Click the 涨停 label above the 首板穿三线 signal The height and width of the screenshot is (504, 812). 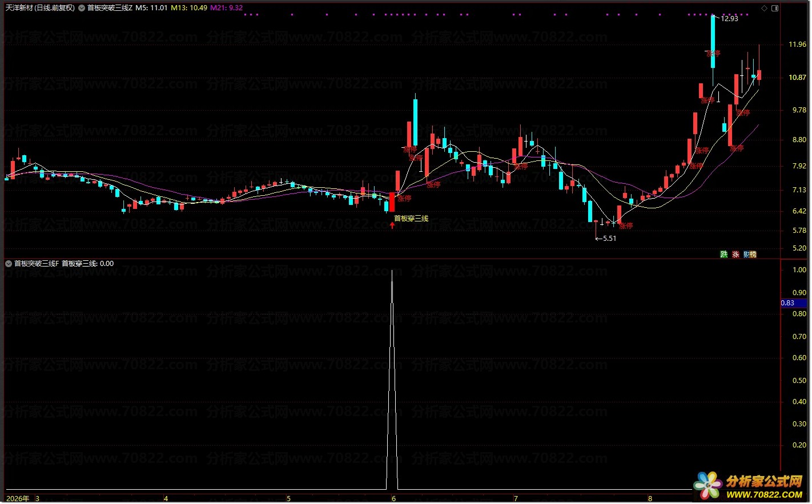click(404, 199)
